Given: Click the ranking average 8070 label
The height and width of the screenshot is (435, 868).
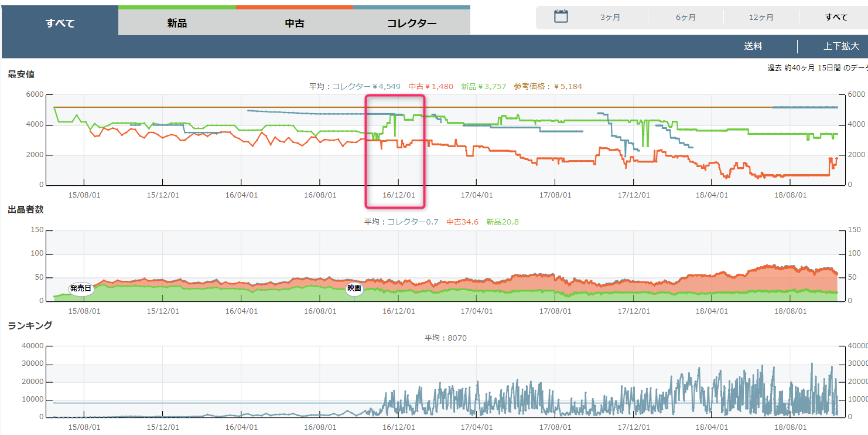Looking at the screenshot, I should pyautogui.click(x=446, y=338).
